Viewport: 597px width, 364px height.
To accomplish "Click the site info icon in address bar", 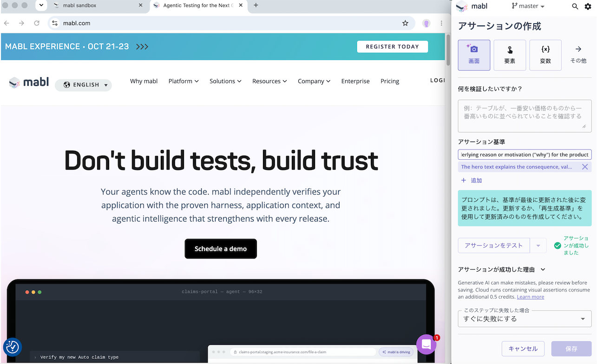I will [x=55, y=23].
